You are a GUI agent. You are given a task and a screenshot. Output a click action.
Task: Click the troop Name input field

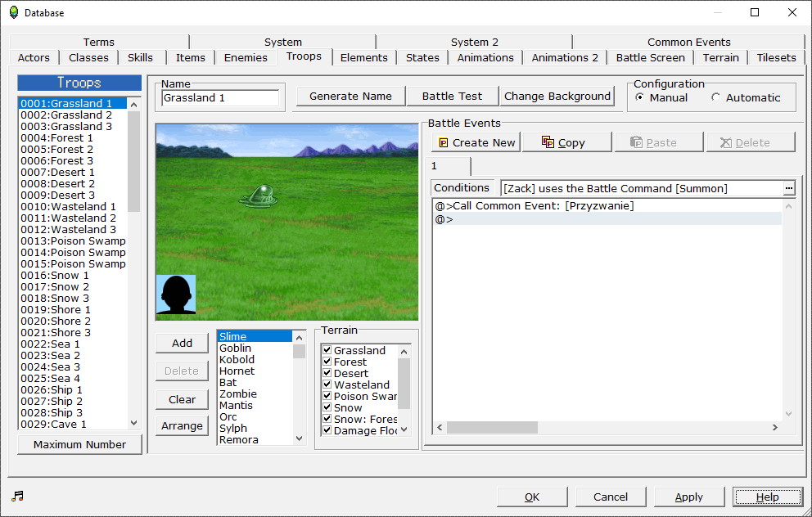point(220,98)
